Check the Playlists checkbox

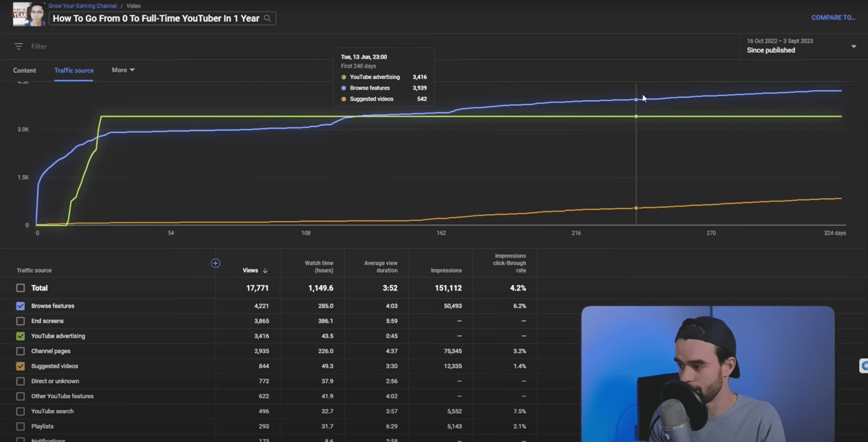20,426
